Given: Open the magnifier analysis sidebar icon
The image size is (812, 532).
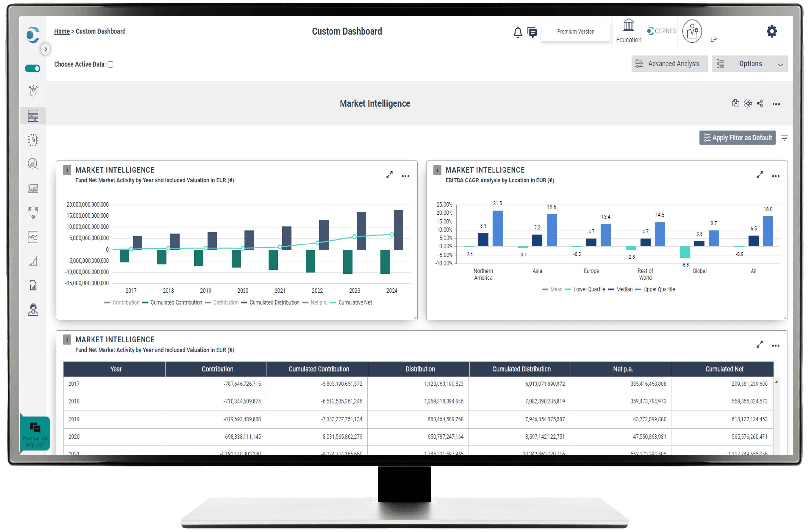Looking at the screenshot, I should [x=33, y=164].
